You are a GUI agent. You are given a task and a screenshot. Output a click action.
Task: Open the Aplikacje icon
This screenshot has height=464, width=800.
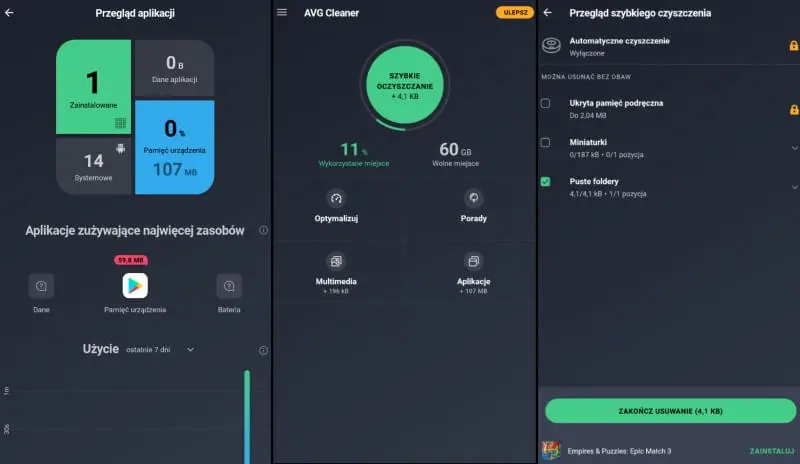pos(473,261)
